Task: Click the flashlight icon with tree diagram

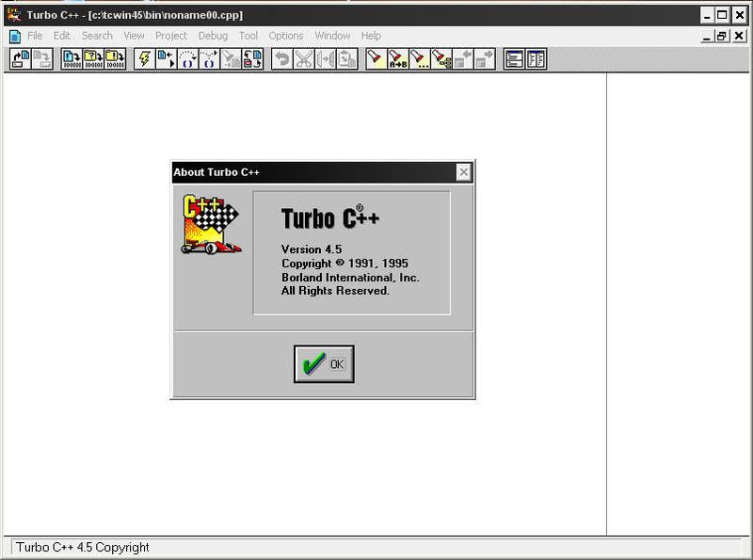Action: 441,59
